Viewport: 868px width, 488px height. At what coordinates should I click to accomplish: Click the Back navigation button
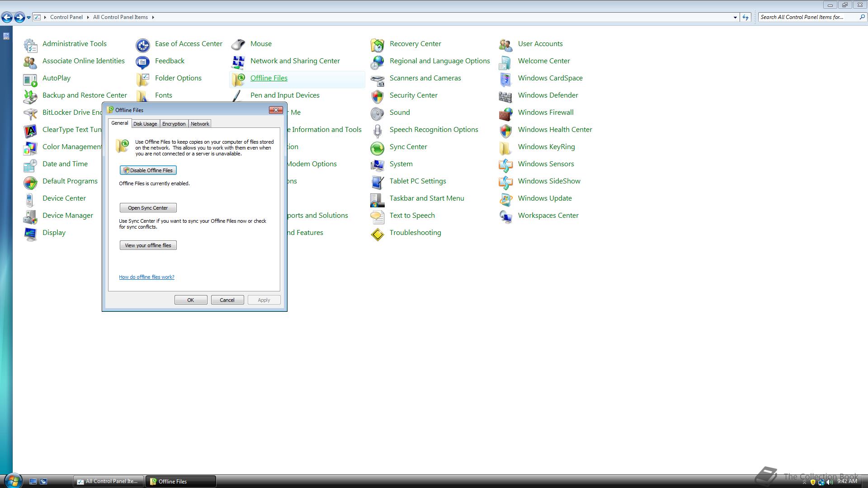click(x=7, y=17)
